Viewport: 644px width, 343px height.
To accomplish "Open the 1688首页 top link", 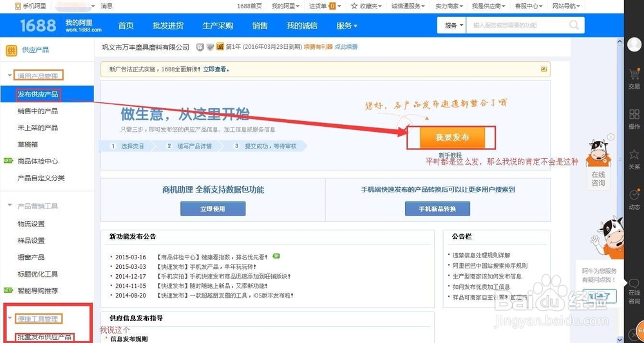I will coord(249,6).
